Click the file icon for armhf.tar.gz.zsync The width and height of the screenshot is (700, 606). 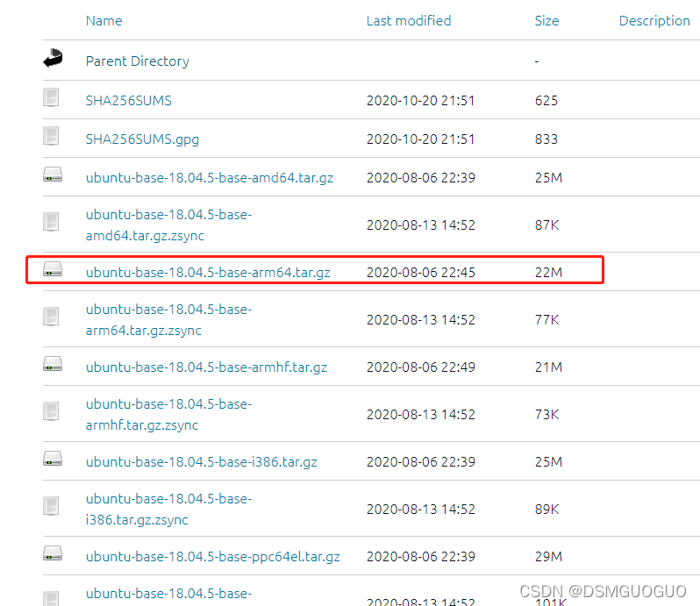[x=51, y=411]
